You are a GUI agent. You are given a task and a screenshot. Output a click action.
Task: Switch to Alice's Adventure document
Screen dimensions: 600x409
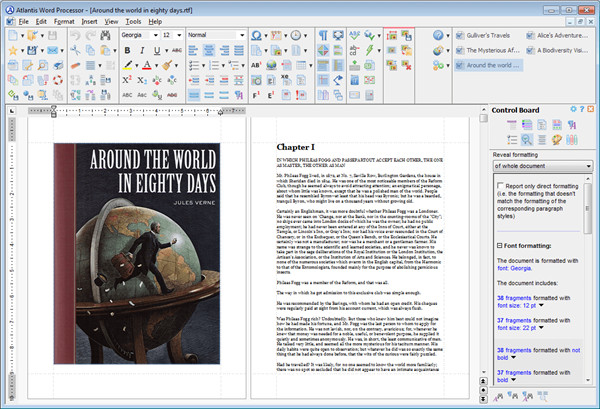557,36
